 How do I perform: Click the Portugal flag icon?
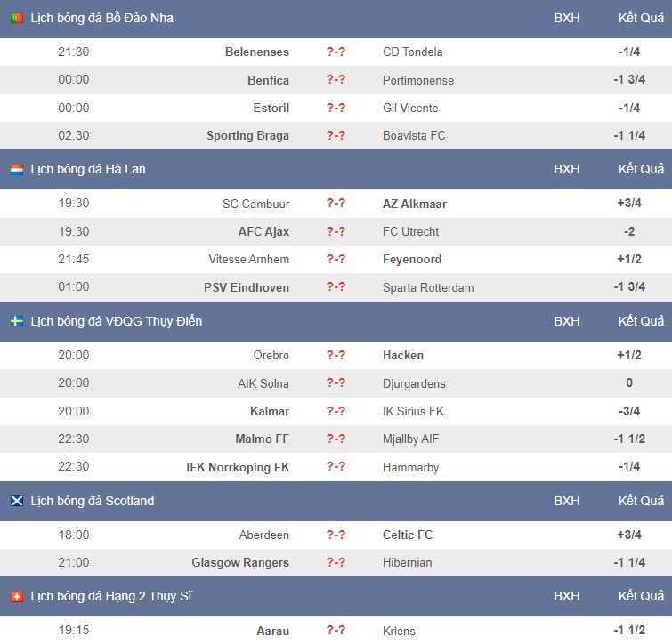(17, 18)
